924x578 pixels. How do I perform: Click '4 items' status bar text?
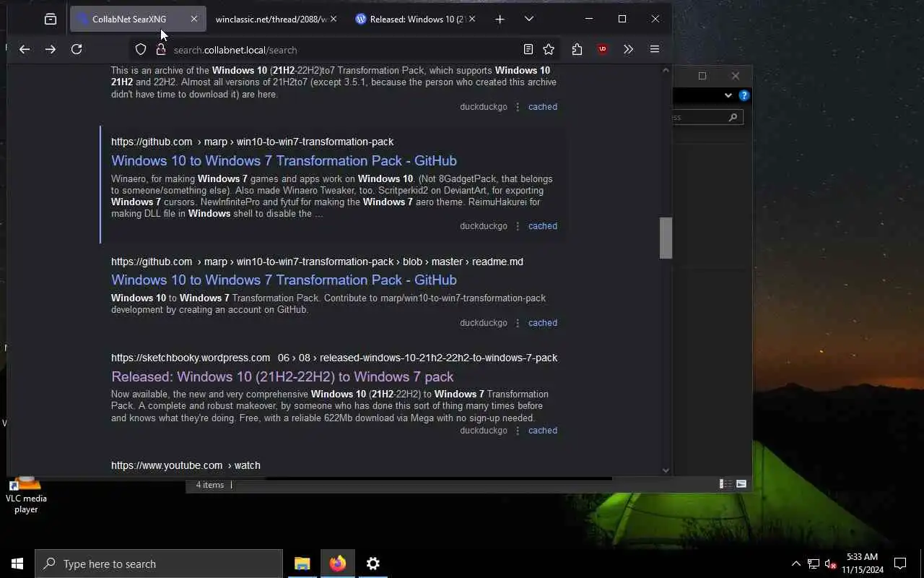(x=210, y=485)
